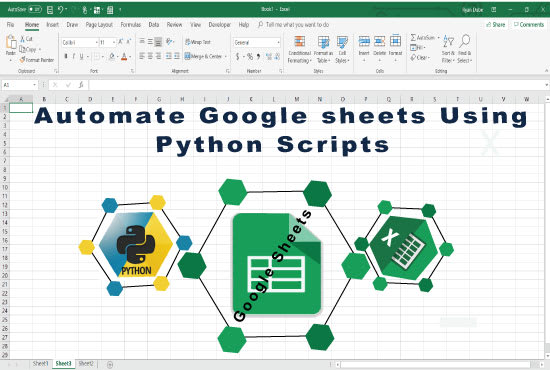The width and height of the screenshot is (550, 370).
Task: Select cell A1
Action: click(x=21, y=108)
